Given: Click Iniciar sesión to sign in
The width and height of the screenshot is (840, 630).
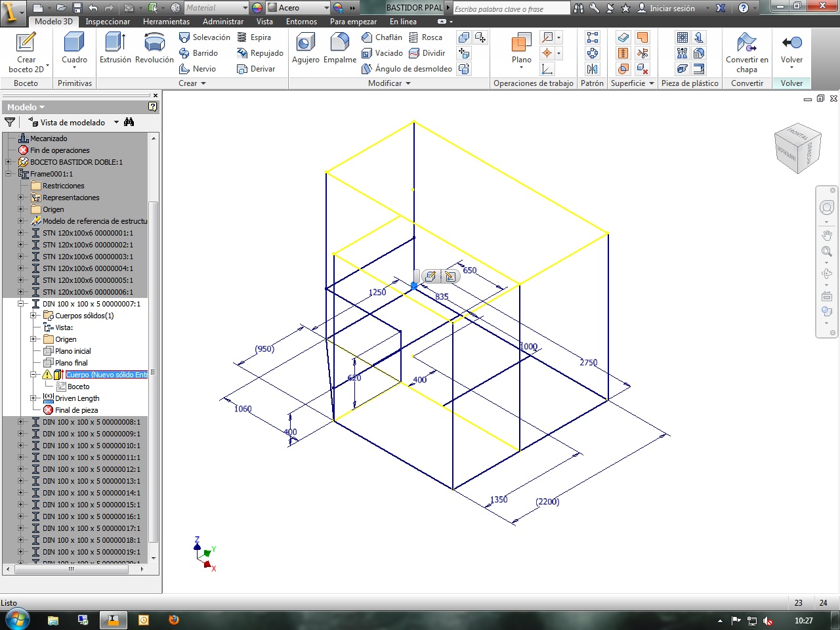Looking at the screenshot, I should [666, 8].
